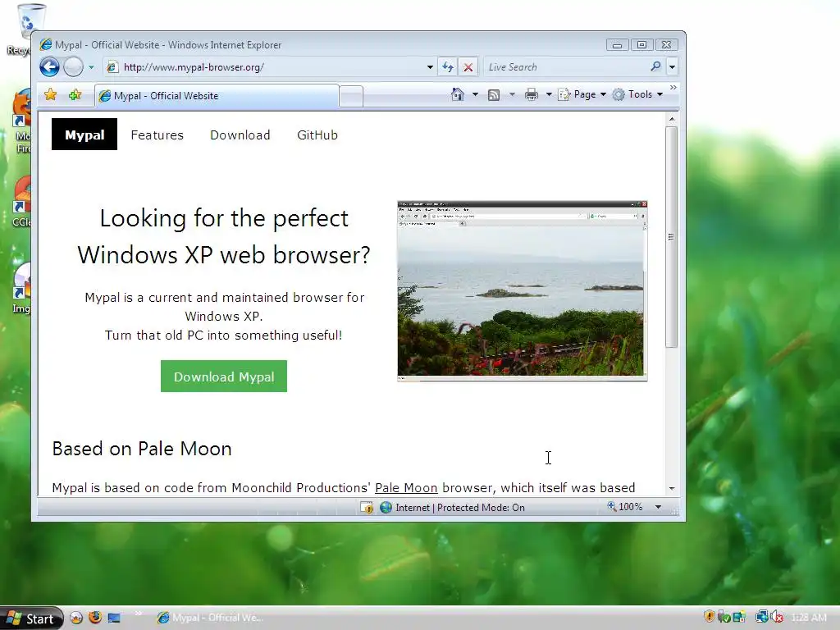Click the 1:28 AM system clock

coord(808,618)
